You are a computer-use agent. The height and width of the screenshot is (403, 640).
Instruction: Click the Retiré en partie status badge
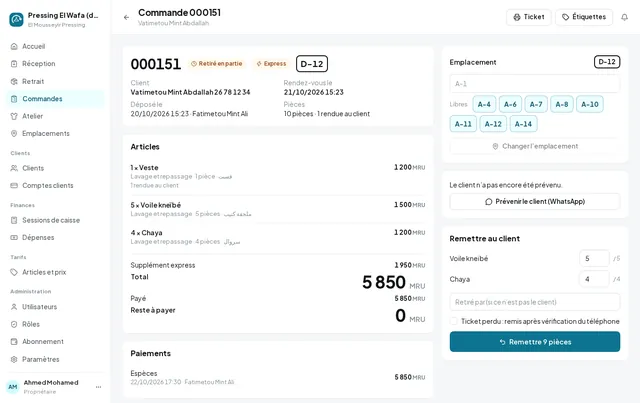pos(217,64)
